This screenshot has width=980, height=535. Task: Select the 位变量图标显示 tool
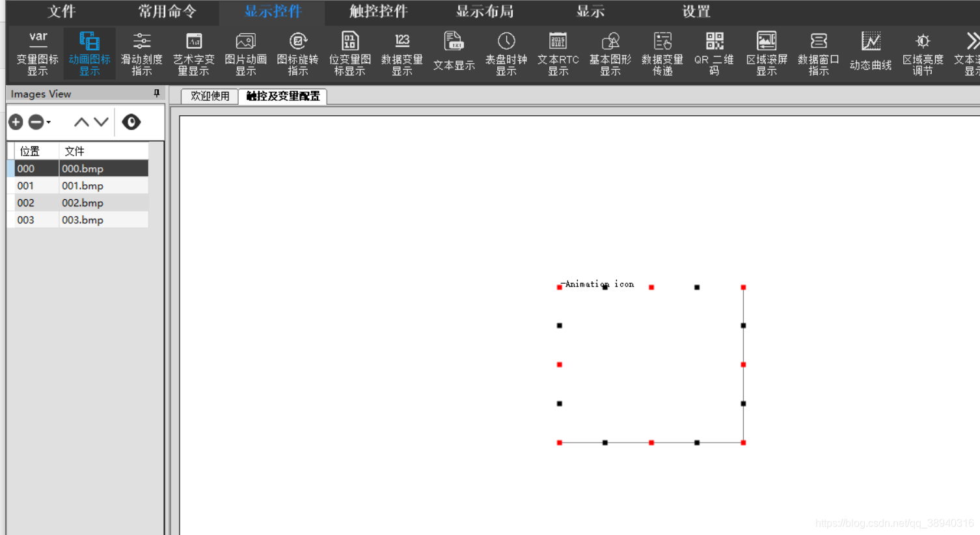350,53
